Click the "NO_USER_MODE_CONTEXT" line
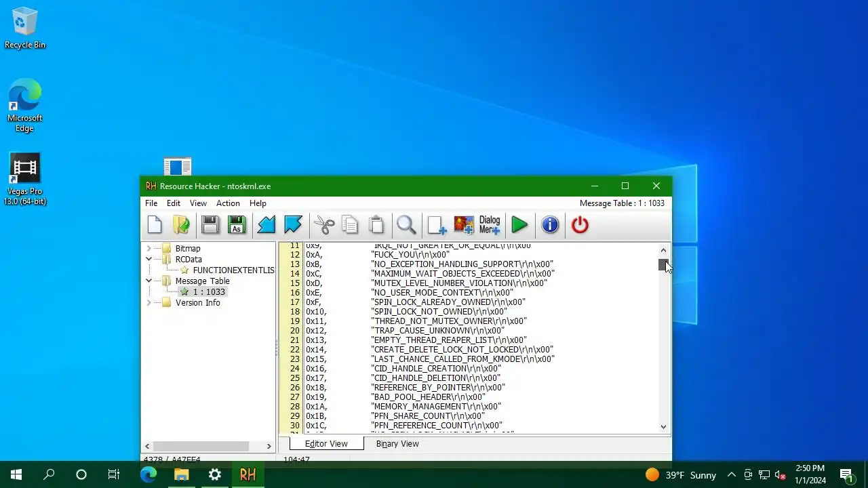 pyautogui.click(x=442, y=293)
